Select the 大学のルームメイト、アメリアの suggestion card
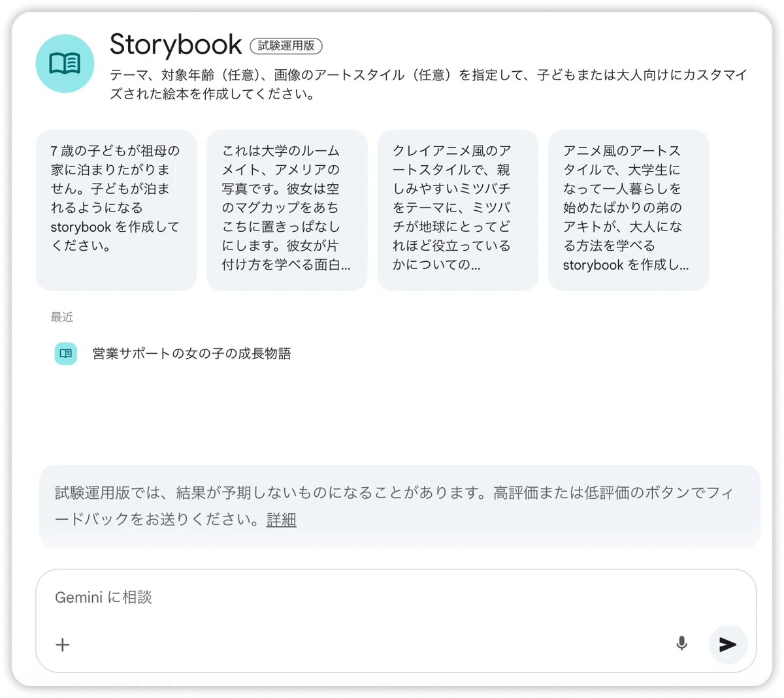 click(287, 210)
